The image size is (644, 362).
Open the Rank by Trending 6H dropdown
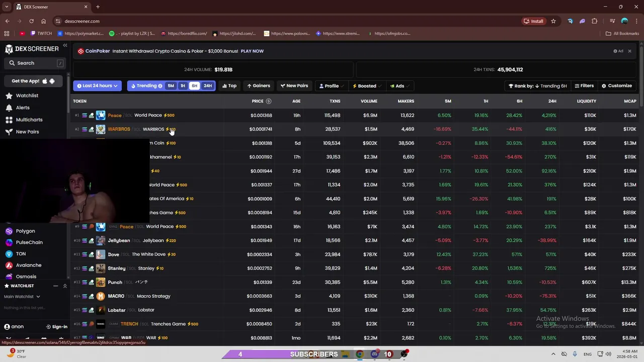tap(537, 86)
